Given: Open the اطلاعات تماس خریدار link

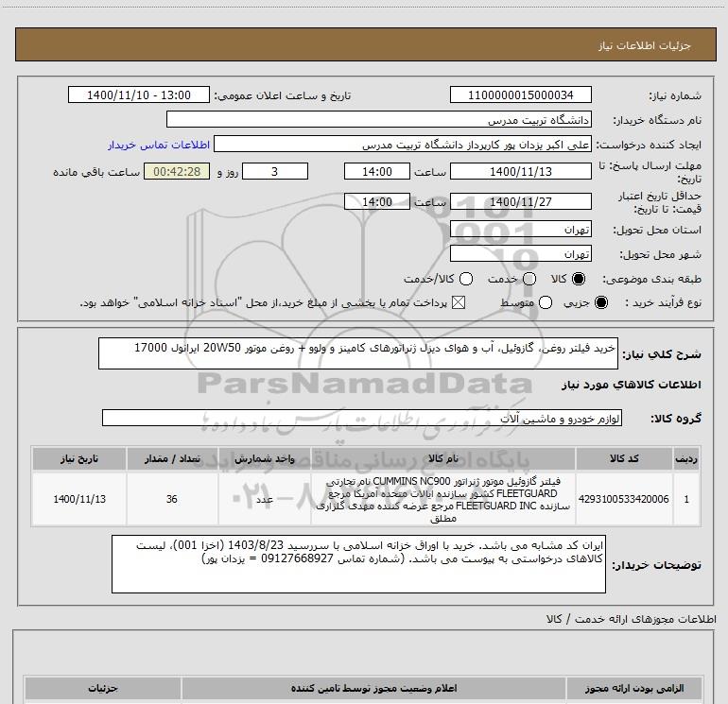Looking at the screenshot, I should pos(159,145).
